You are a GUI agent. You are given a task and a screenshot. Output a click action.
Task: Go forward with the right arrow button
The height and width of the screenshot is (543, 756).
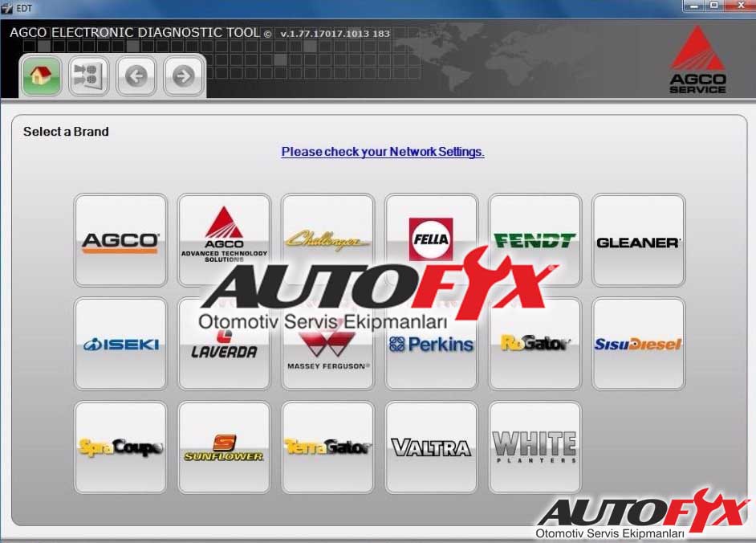(x=184, y=77)
